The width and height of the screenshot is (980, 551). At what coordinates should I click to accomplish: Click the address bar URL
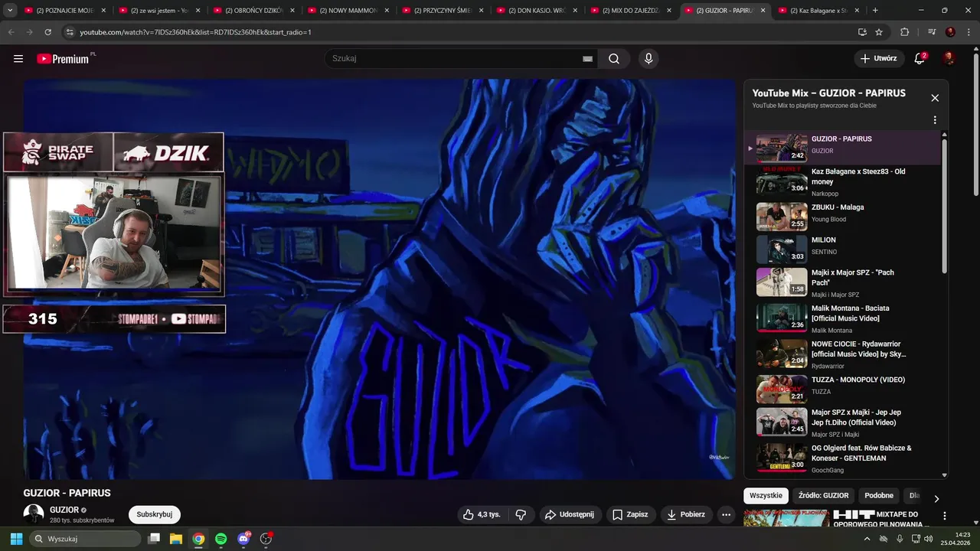click(x=195, y=32)
